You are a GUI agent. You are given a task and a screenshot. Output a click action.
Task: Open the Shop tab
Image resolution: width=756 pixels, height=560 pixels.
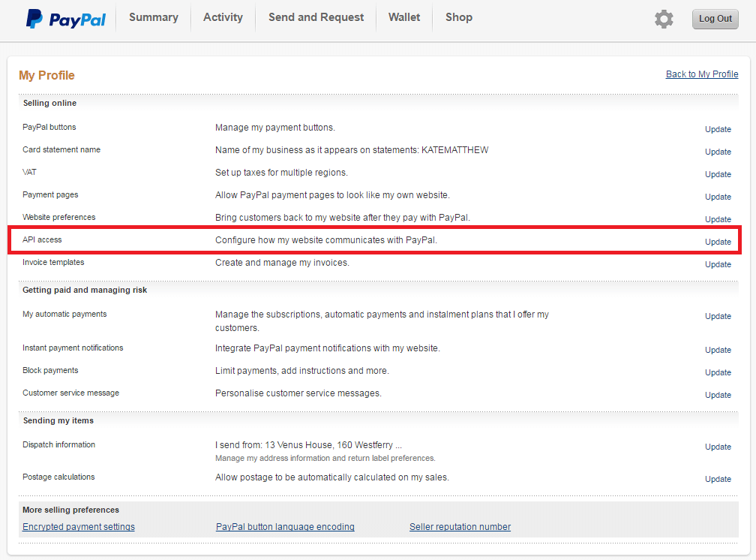(x=459, y=17)
